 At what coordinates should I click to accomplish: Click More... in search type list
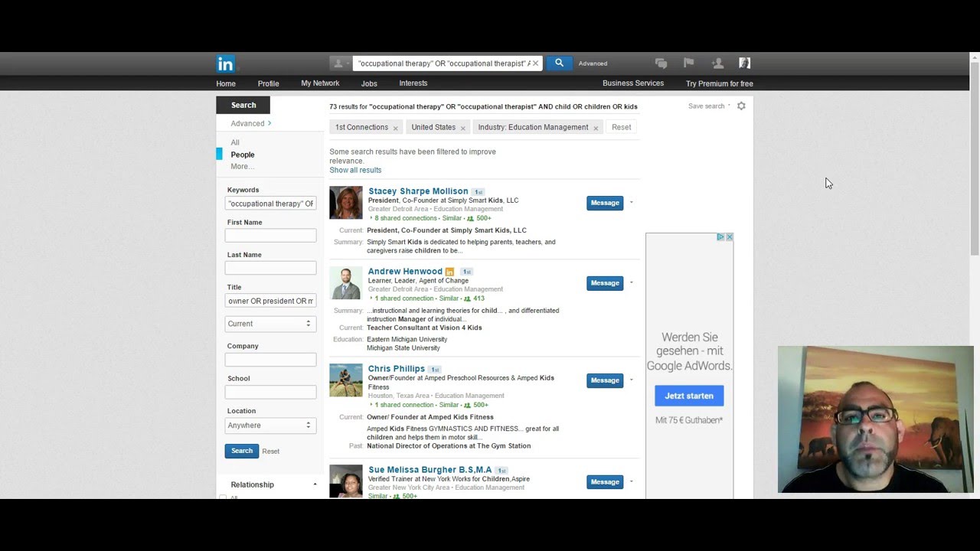(242, 166)
